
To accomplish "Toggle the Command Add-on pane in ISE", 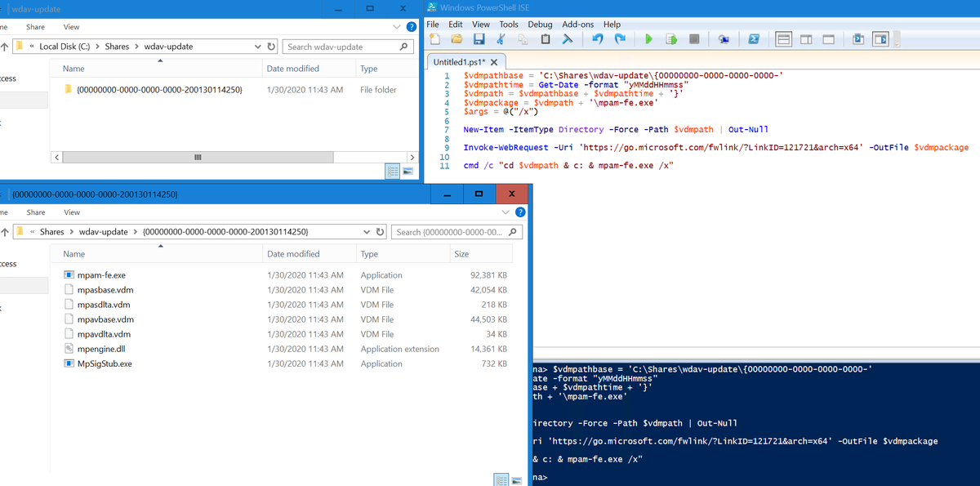I will click(x=880, y=39).
